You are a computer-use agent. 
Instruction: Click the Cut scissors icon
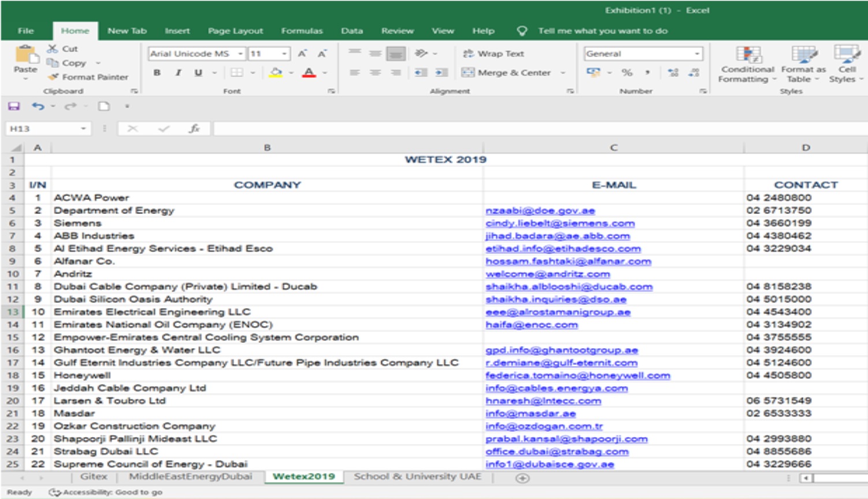pyautogui.click(x=53, y=49)
